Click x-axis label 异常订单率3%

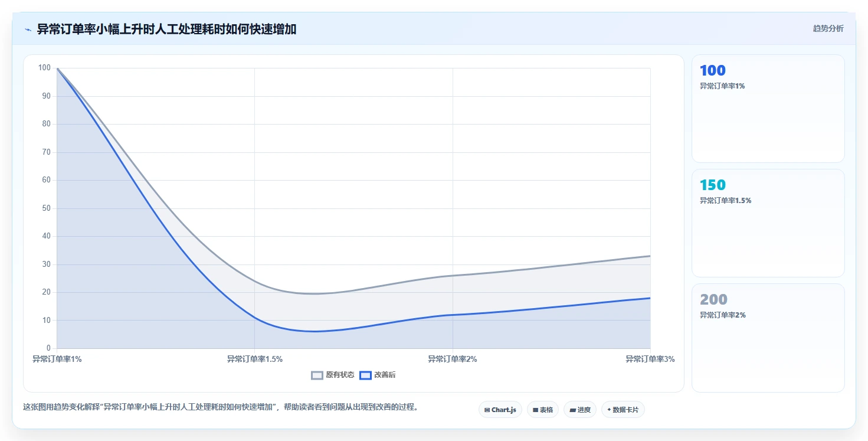pyautogui.click(x=650, y=359)
